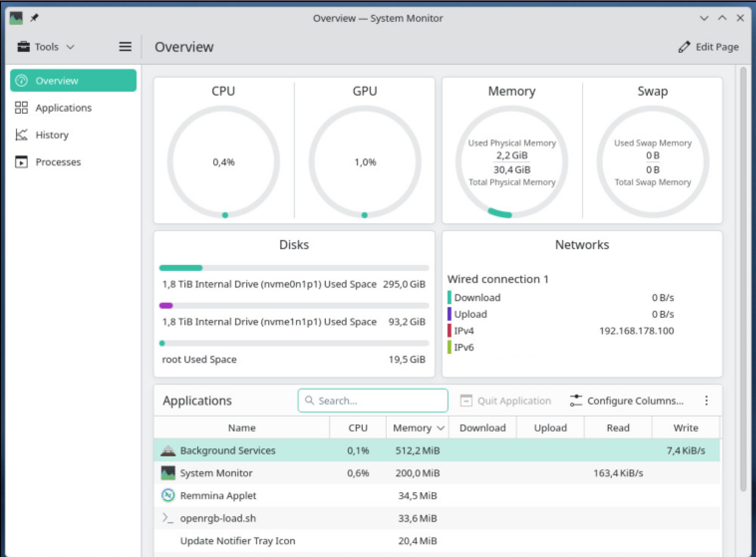
Task: Click the nvme0n1p1 disk usage bar
Action: [x=294, y=268]
